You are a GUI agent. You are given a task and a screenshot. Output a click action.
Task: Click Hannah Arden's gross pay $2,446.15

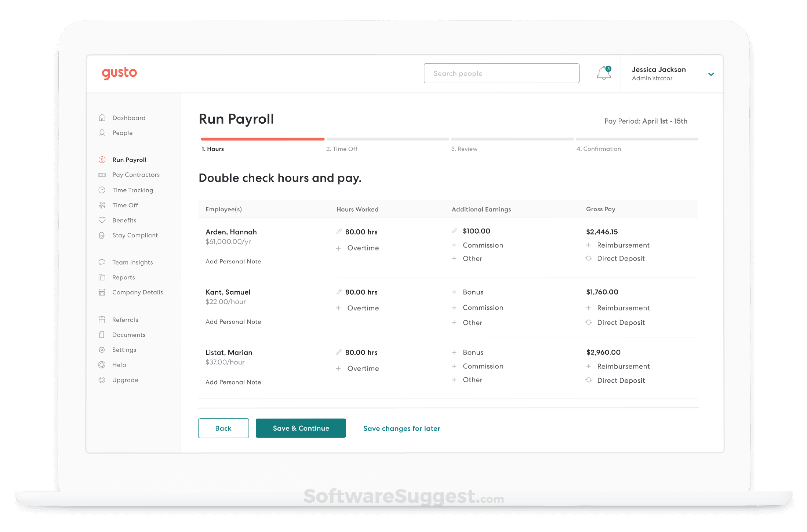pos(602,232)
